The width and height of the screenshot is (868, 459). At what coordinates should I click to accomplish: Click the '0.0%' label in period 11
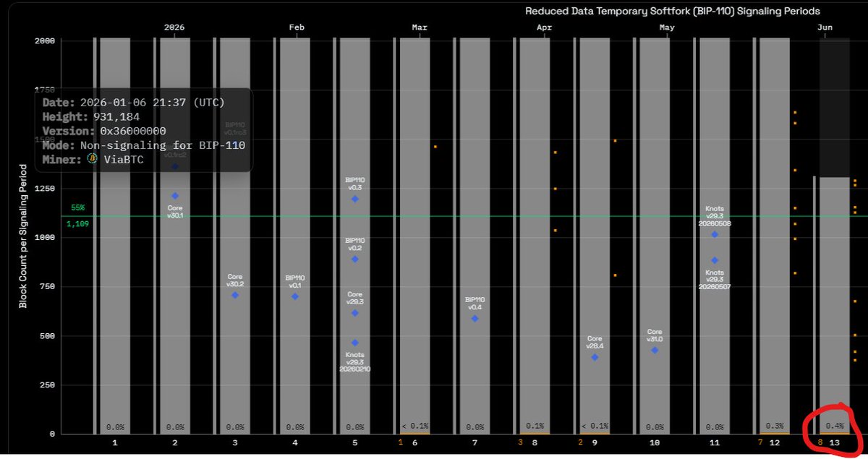click(x=715, y=427)
